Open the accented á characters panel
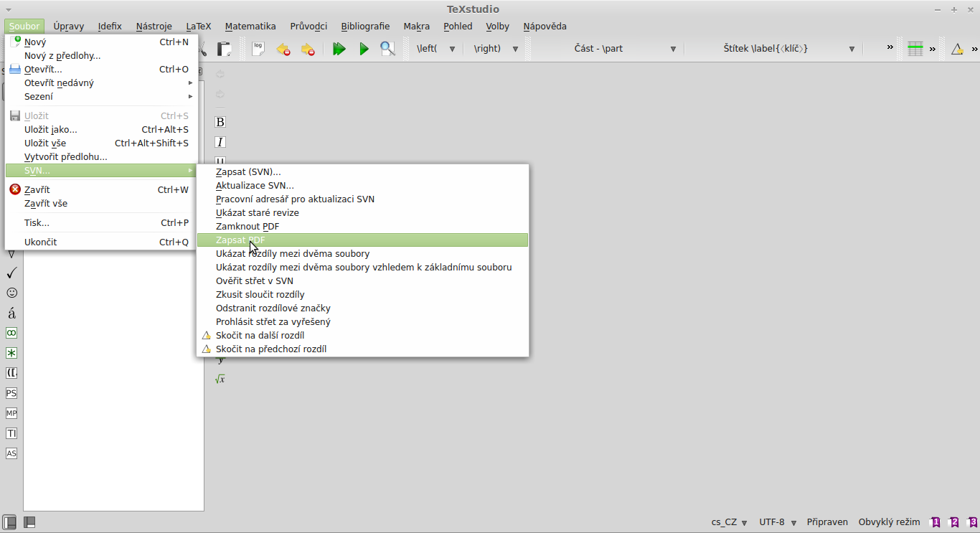 click(x=11, y=313)
